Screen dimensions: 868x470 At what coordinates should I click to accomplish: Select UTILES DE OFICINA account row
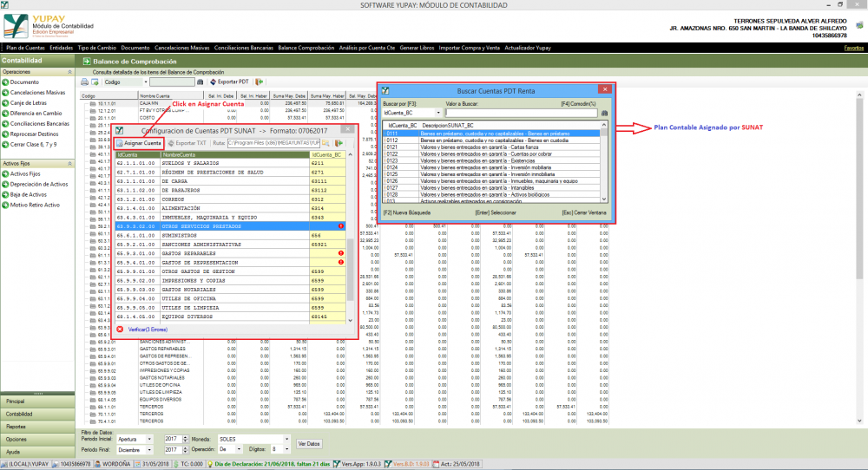(230, 298)
